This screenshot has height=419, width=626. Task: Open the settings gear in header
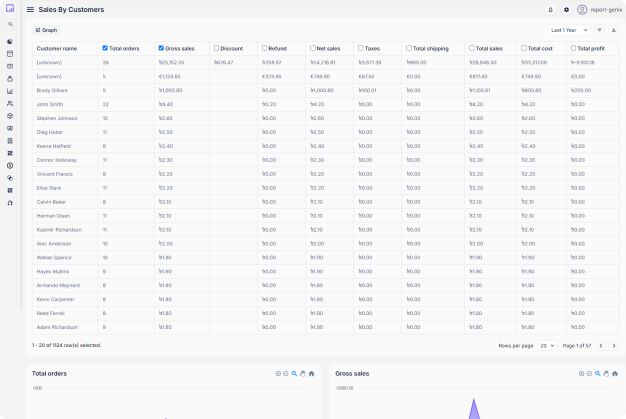tap(566, 10)
